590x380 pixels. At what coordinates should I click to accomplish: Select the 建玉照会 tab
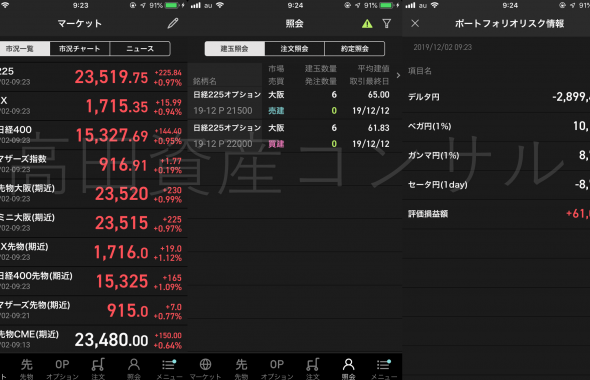235,49
